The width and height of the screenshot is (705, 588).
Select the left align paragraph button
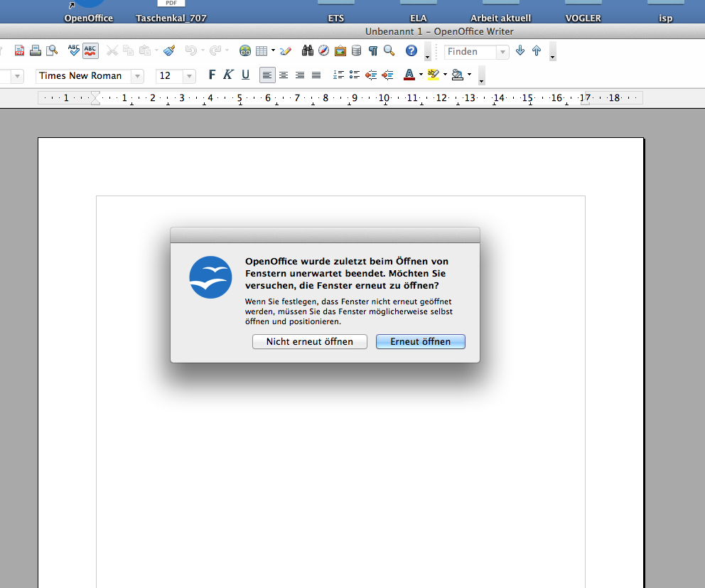point(267,75)
